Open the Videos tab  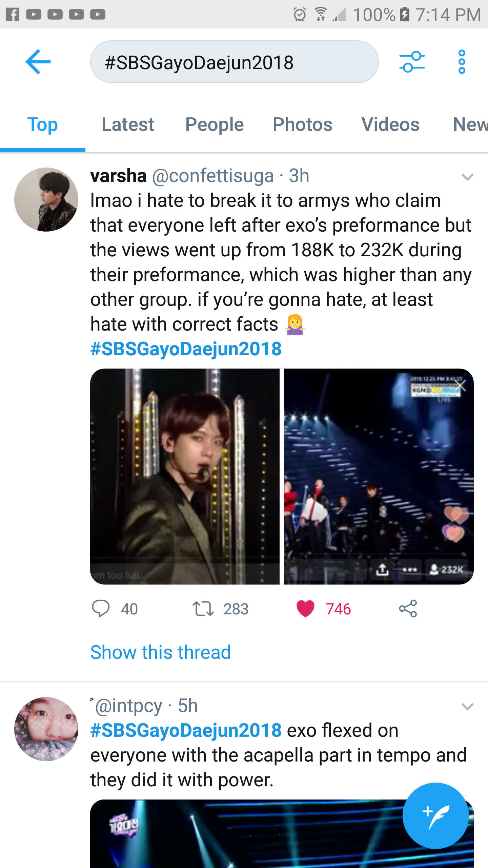point(390,124)
